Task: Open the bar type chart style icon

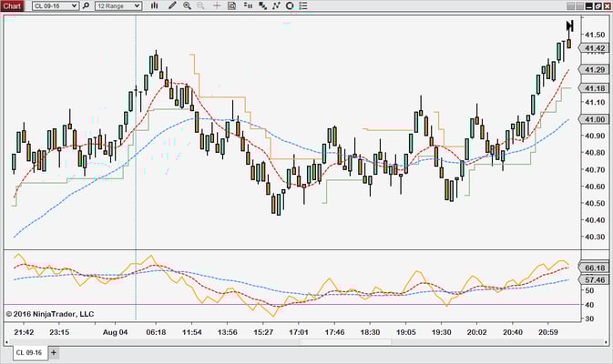Action: [x=153, y=5]
